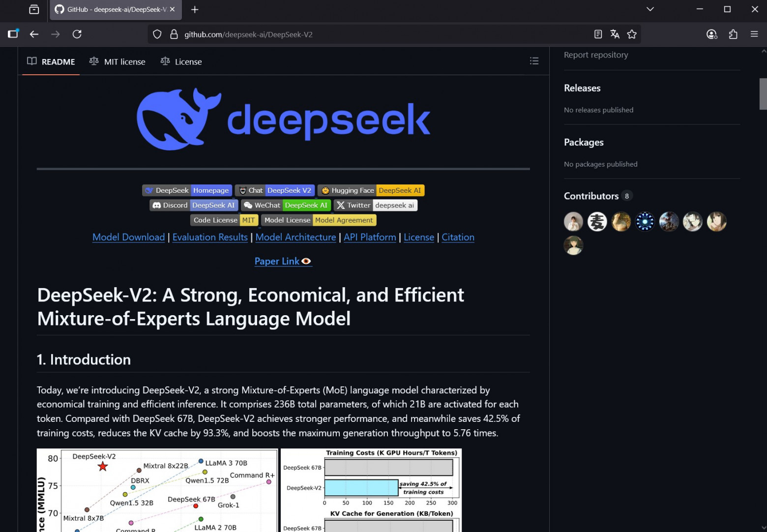Click the site security padlock icon

coord(174,34)
